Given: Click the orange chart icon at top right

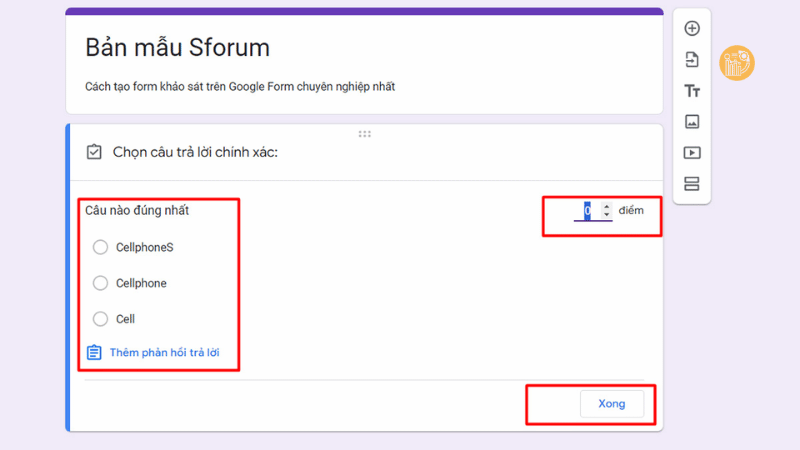Looking at the screenshot, I should point(737,64).
